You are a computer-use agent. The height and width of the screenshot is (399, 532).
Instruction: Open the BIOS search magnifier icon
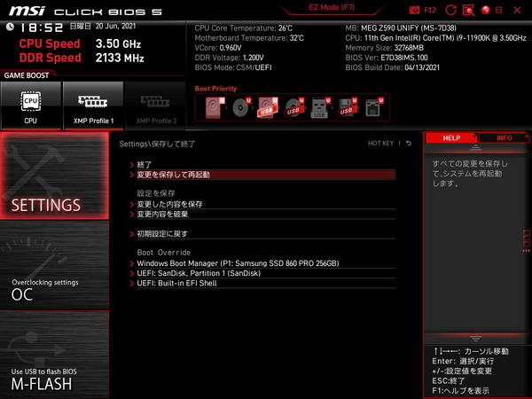tap(468, 10)
